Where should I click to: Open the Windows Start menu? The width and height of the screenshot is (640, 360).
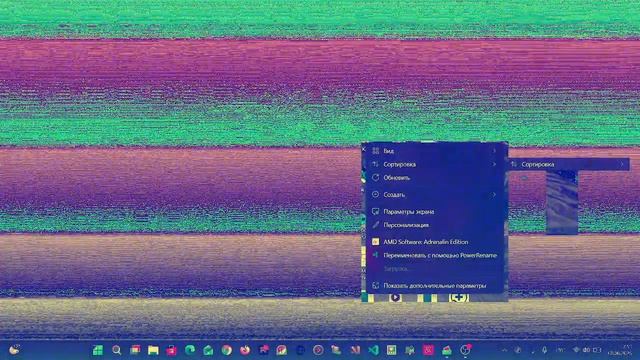pyautogui.click(x=98, y=350)
